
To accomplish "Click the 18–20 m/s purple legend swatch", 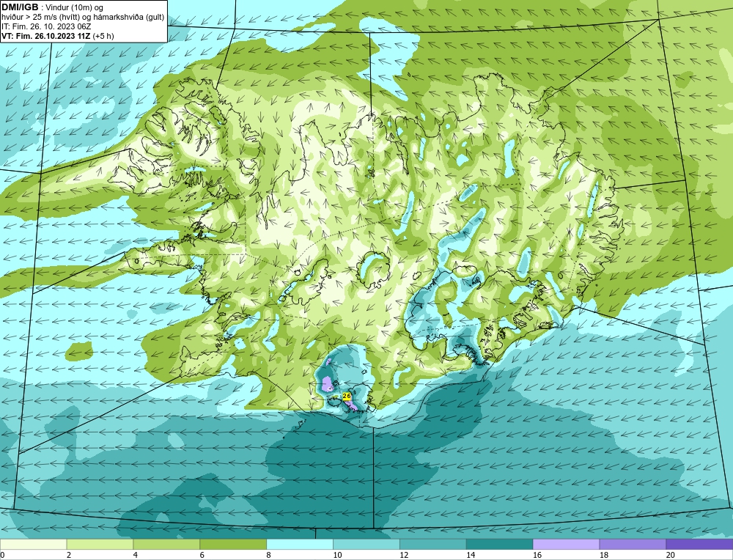I will pyautogui.click(x=633, y=545).
